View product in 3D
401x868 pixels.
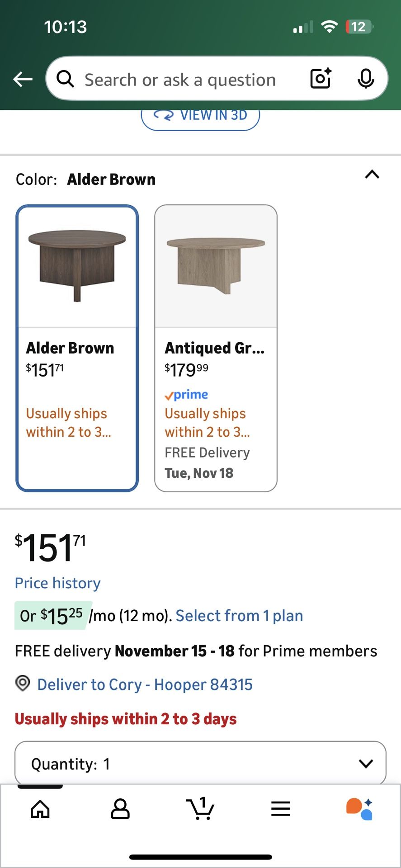pyautogui.click(x=200, y=116)
